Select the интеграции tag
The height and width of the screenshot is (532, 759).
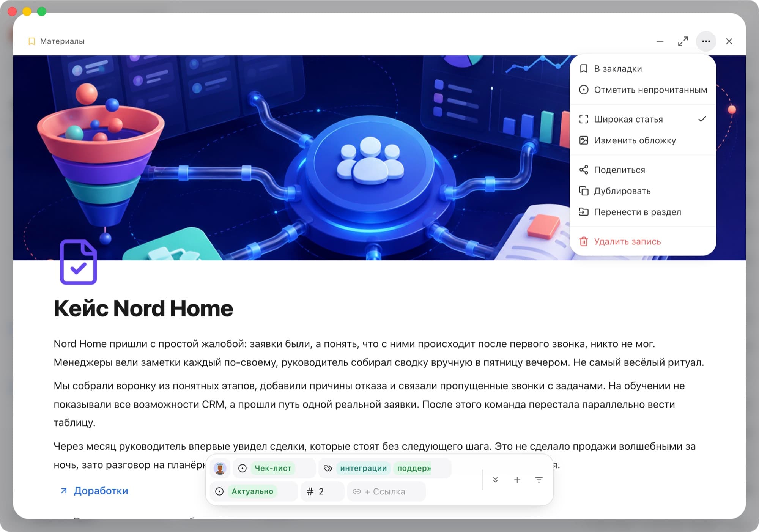363,468
